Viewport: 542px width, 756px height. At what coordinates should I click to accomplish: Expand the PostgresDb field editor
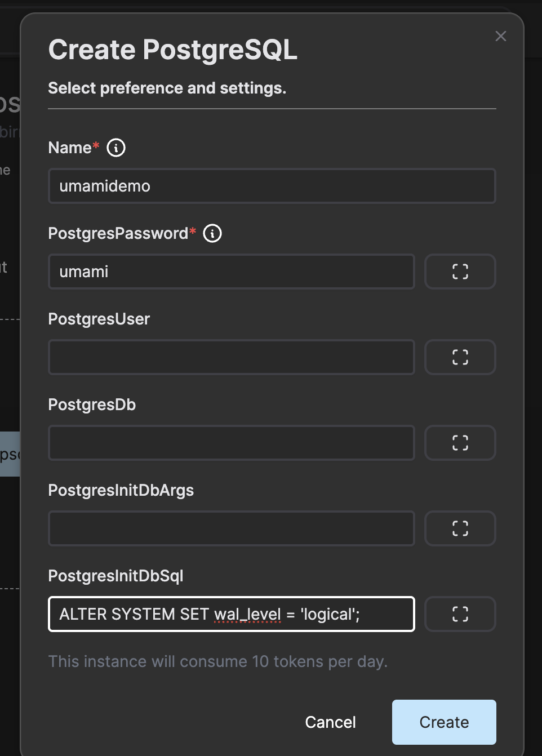(460, 443)
